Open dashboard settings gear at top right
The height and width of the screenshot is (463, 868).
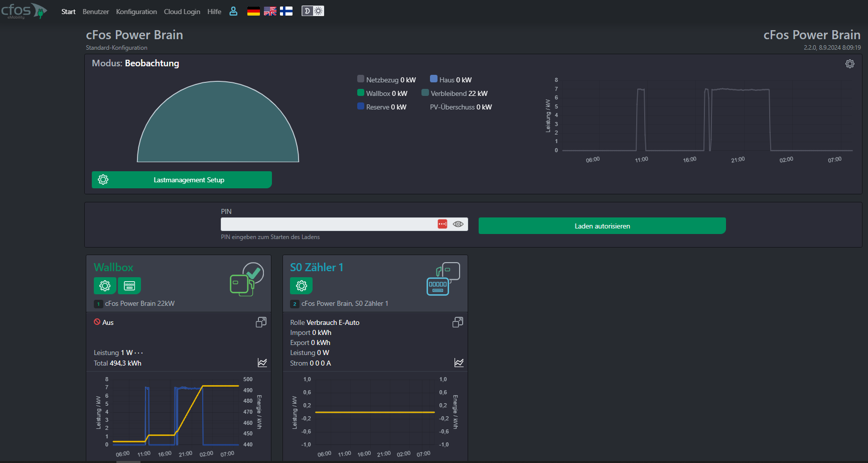click(850, 64)
